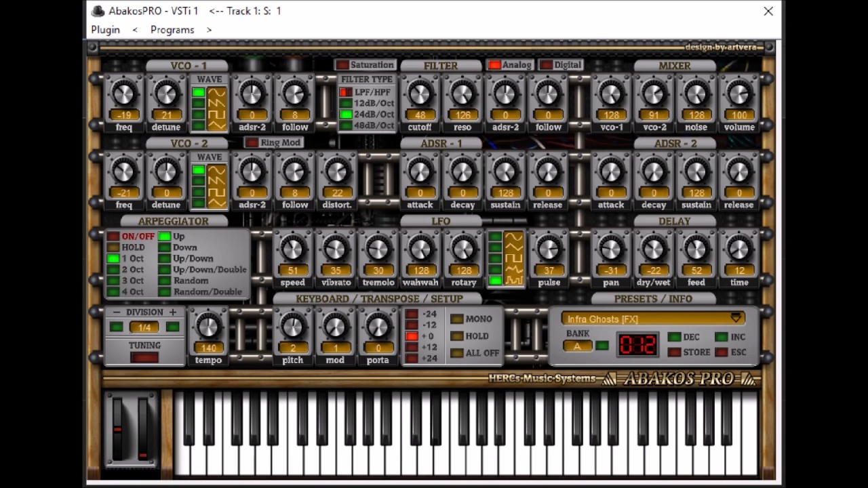Image resolution: width=868 pixels, height=488 pixels.
Task: Click the reso value 126
Action: pyautogui.click(x=462, y=115)
